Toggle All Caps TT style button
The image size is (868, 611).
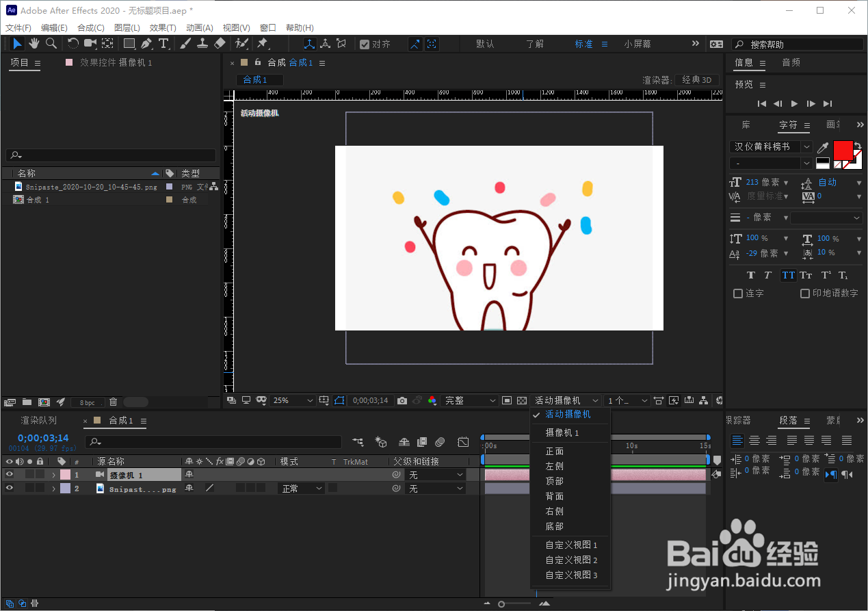click(x=789, y=275)
